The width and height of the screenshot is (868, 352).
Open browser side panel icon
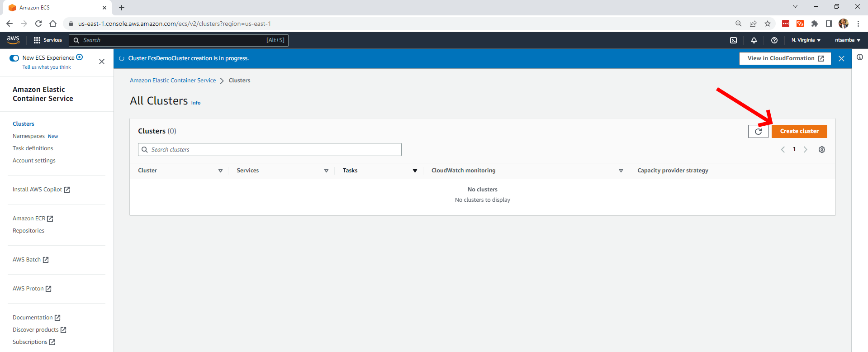(829, 24)
